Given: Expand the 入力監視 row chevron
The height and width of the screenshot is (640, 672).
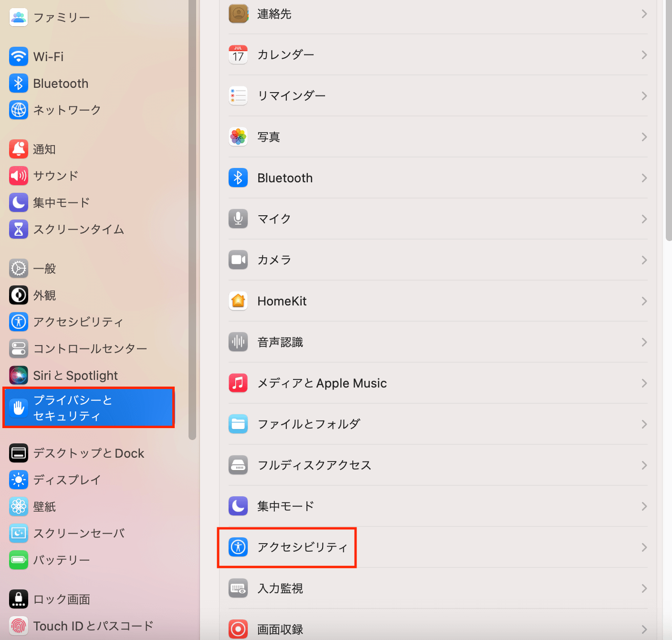Looking at the screenshot, I should click(x=644, y=588).
